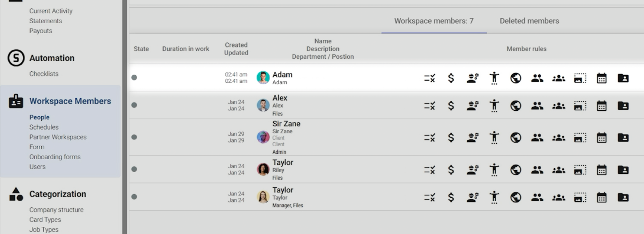The height and width of the screenshot is (234, 644).
Task: Open Company structure under Categorization
Action: pyautogui.click(x=56, y=210)
